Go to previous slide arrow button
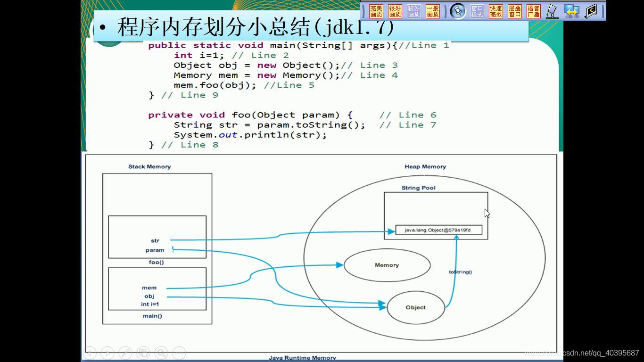Screen dimensions: 644x362 pos(90,353)
